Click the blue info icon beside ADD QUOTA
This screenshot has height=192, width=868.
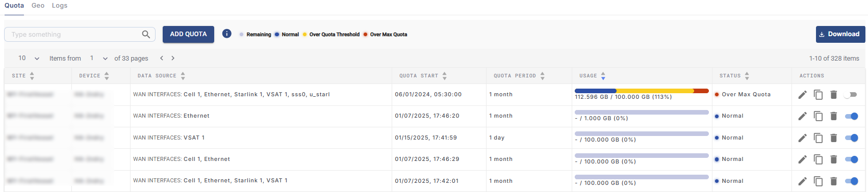click(227, 34)
